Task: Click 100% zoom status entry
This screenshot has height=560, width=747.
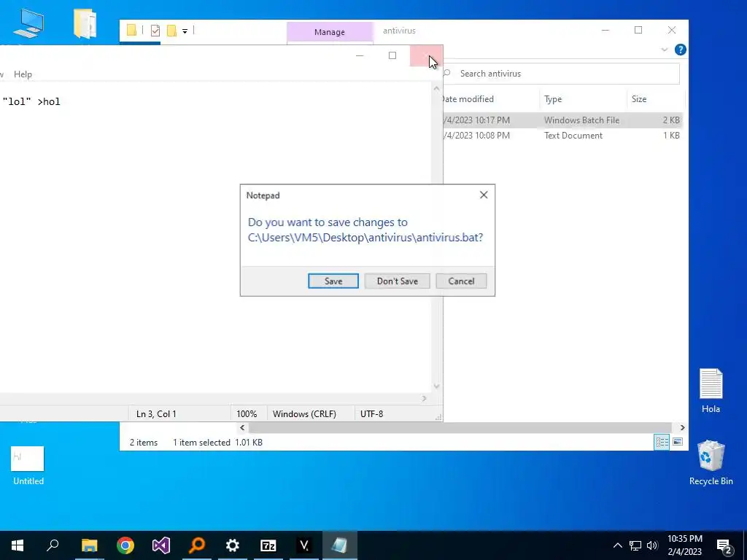Action: (247, 414)
